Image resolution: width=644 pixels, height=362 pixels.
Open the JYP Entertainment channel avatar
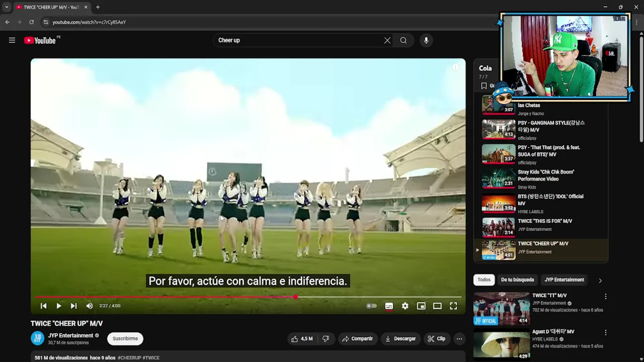click(x=38, y=338)
